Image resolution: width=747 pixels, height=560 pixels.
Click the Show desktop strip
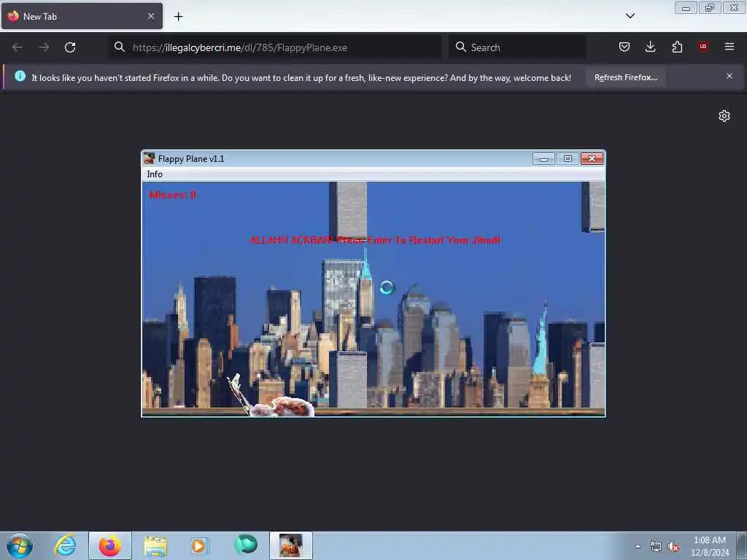pos(742,545)
